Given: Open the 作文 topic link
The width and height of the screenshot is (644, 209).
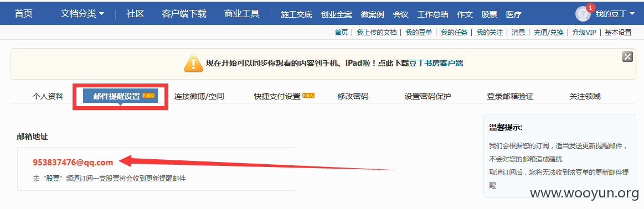Looking at the screenshot, I should 465,14.
